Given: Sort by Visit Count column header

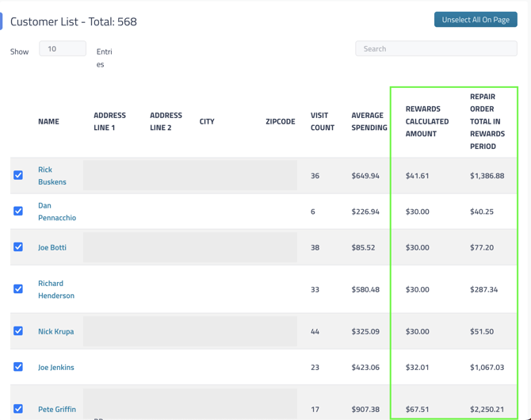Looking at the screenshot, I should click(322, 121).
